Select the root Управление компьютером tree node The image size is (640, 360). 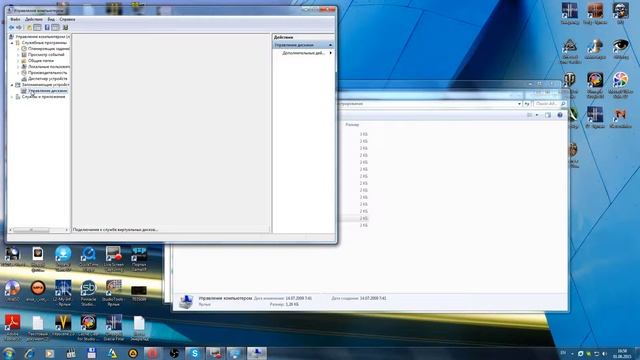click(42, 36)
